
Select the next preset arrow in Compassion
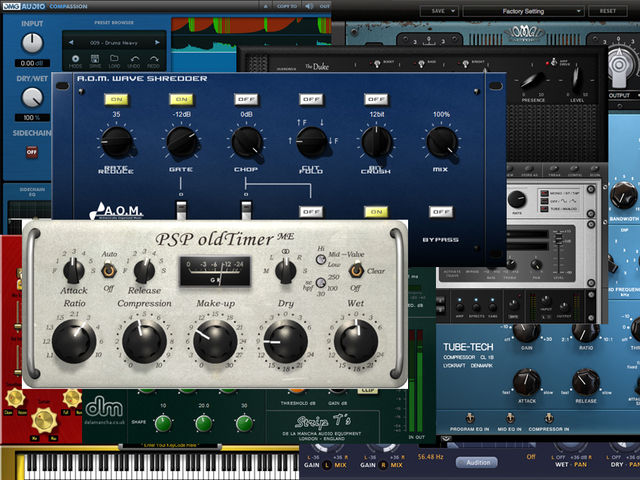click(157, 42)
